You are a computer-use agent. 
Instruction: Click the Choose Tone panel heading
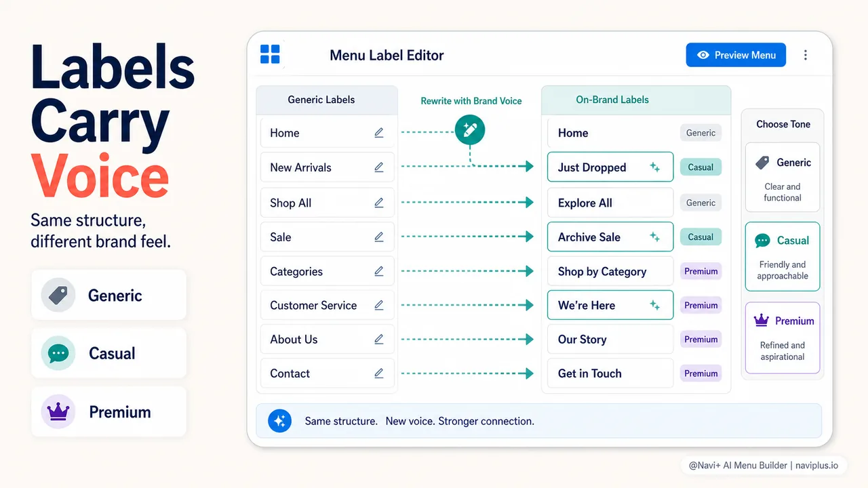point(783,124)
